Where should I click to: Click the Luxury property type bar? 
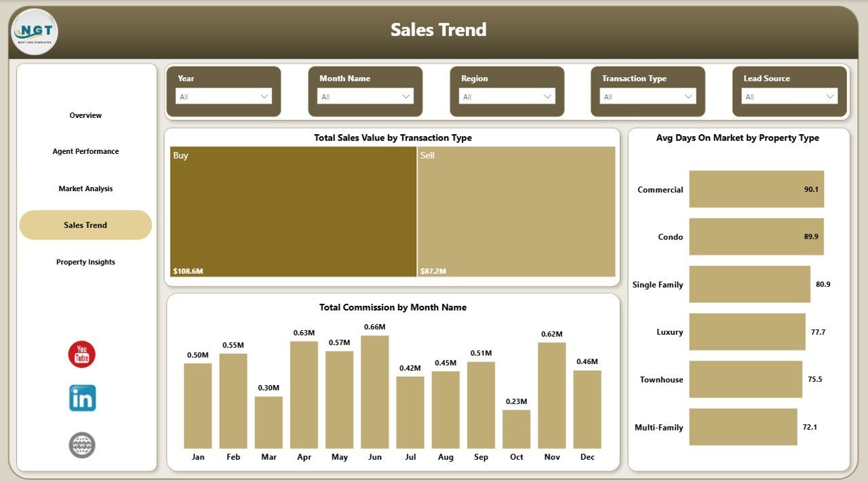[x=747, y=332]
